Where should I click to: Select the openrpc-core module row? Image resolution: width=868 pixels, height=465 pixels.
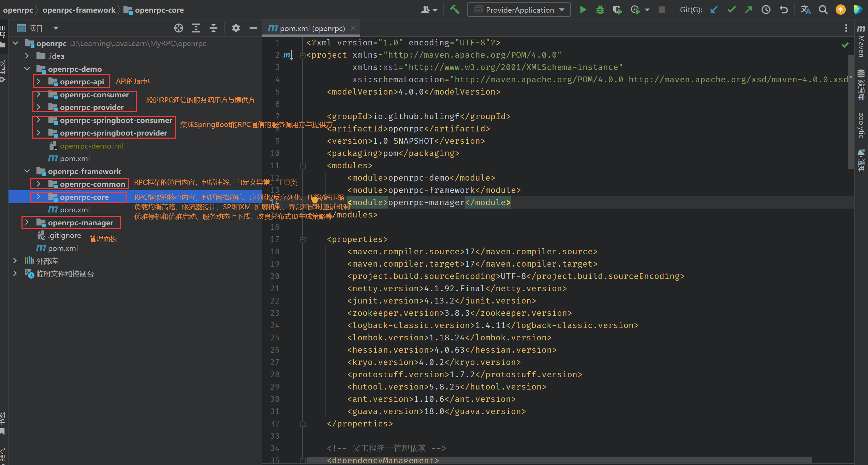pos(135,197)
